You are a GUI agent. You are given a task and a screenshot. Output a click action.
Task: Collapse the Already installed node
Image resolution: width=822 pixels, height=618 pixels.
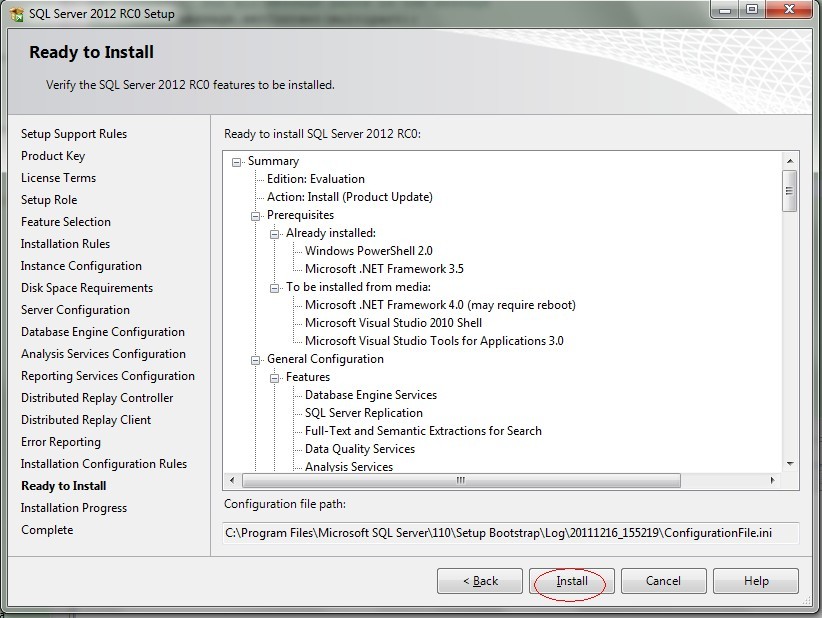tap(275, 234)
